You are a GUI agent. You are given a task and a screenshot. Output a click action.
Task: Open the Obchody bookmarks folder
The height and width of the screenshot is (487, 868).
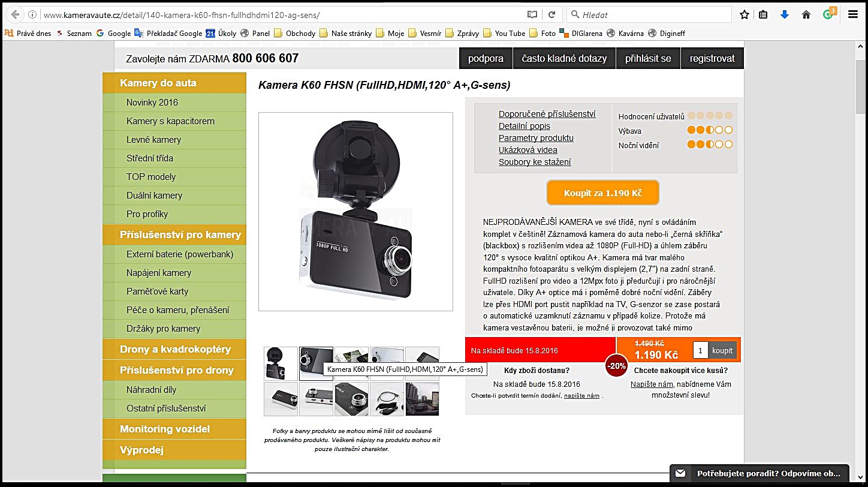pos(294,34)
